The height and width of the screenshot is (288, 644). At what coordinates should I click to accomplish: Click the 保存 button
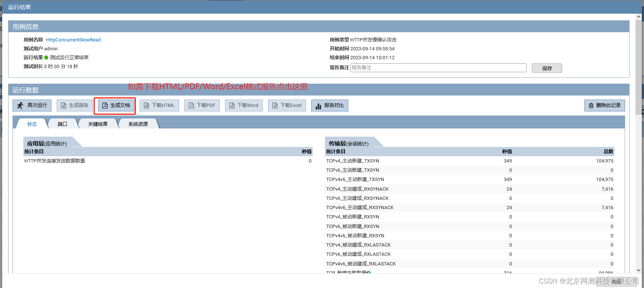click(x=547, y=68)
